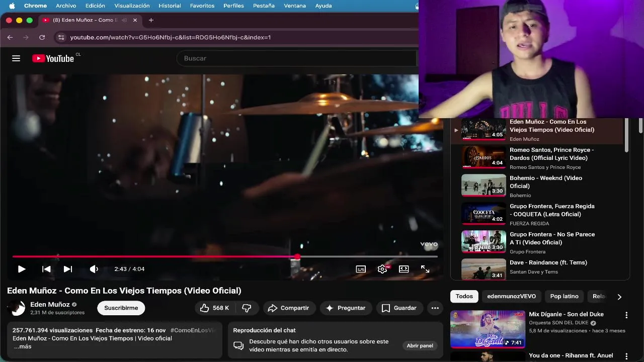644x362 pixels.
Task: Go back in Chrome
Action: click(x=10, y=37)
